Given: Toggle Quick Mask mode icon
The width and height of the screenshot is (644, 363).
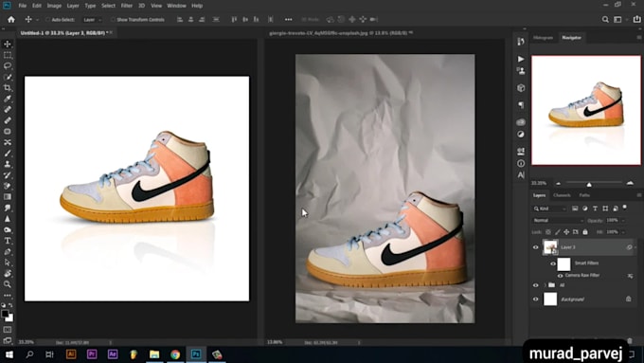Looking at the screenshot, I should [x=8, y=329].
